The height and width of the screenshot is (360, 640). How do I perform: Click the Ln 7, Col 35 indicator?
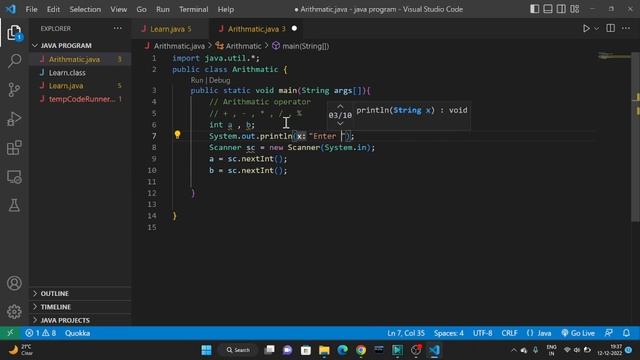(x=406, y=333)
